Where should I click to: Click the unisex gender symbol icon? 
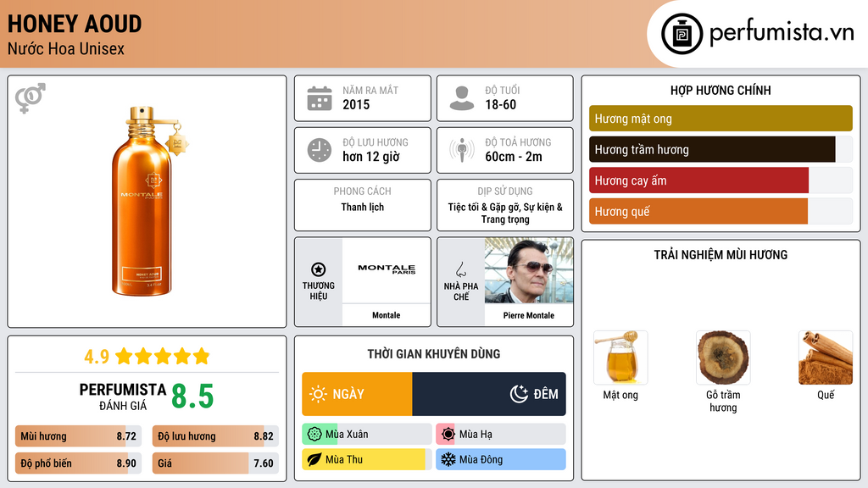(x=31, y=98)
